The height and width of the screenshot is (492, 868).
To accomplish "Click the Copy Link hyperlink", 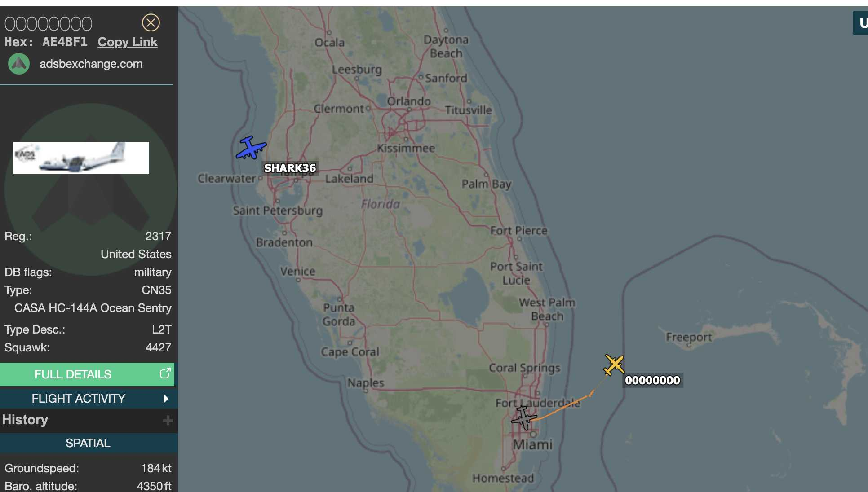I will coord(128,42).
